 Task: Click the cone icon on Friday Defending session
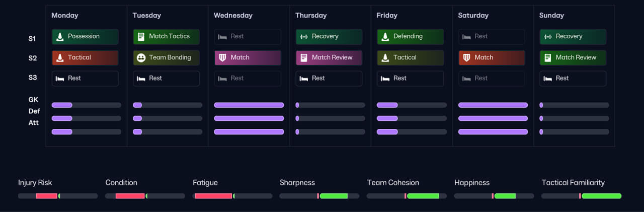tap(385, 36)
